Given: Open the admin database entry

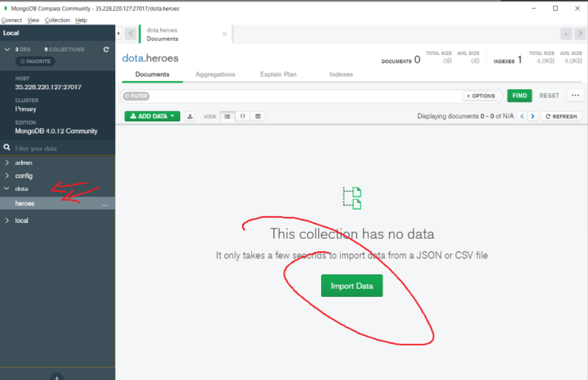Looking at the screenshot, I should pyautogui.click(x=23, y=162).
